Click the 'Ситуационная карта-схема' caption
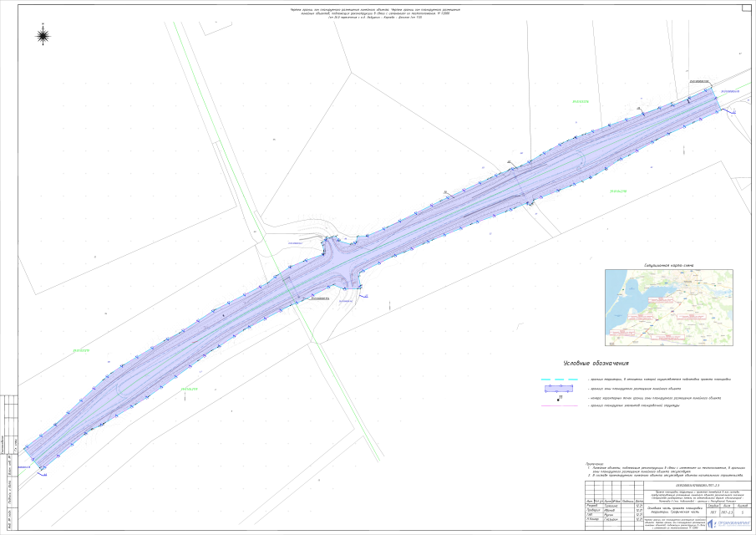The image size is (756, 535). tap(668, 266)
